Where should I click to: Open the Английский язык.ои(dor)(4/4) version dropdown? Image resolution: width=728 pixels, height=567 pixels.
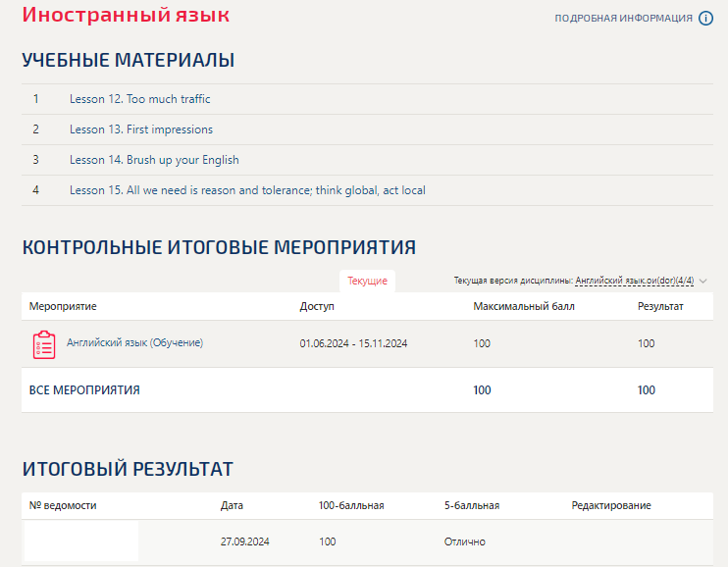[634, 282]
